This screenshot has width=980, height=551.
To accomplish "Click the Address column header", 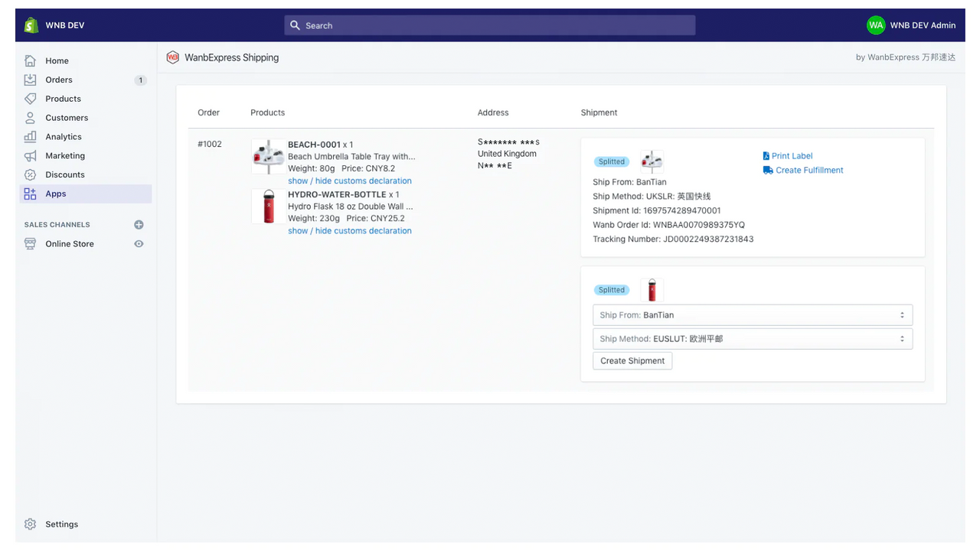I will click(493, 112).
